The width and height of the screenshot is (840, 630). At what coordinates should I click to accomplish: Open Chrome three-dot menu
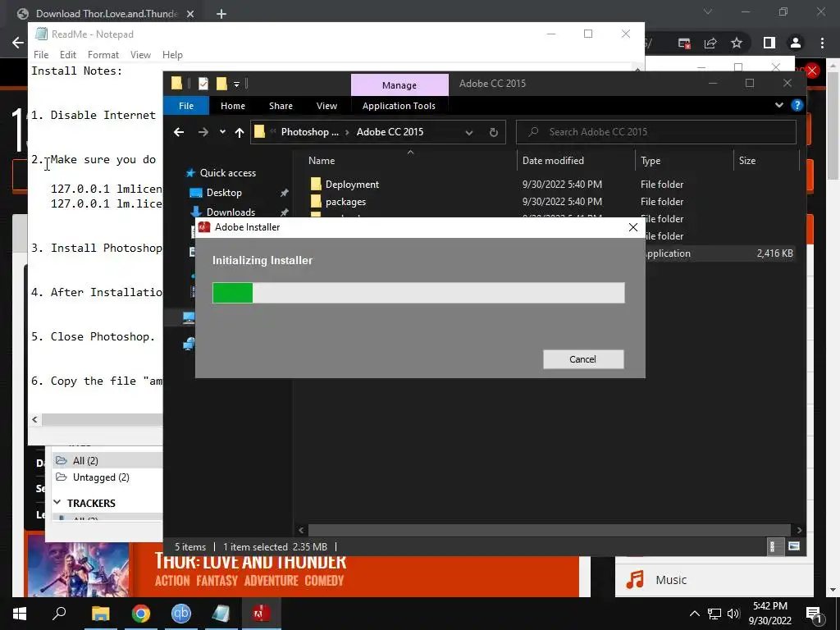pos(822,43)
